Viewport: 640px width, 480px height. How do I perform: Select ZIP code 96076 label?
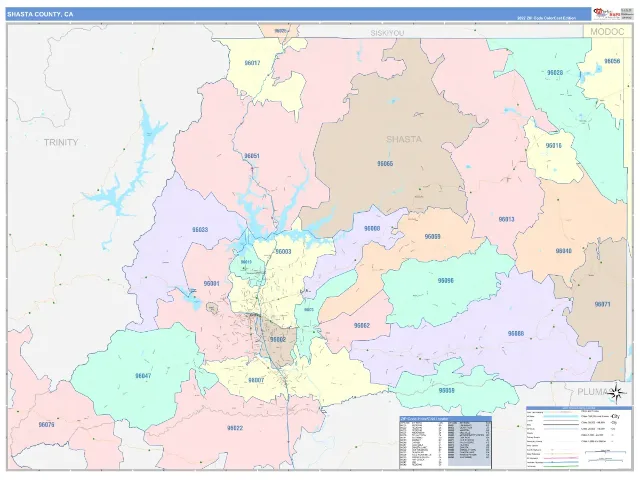[x=46, y=424]
